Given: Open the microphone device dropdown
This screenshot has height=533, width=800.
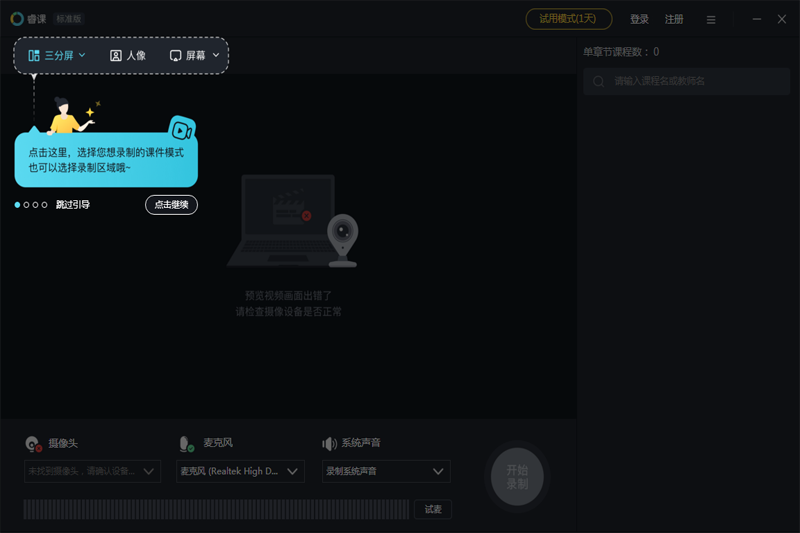Looking at the screenshot, I should [240, 471].
